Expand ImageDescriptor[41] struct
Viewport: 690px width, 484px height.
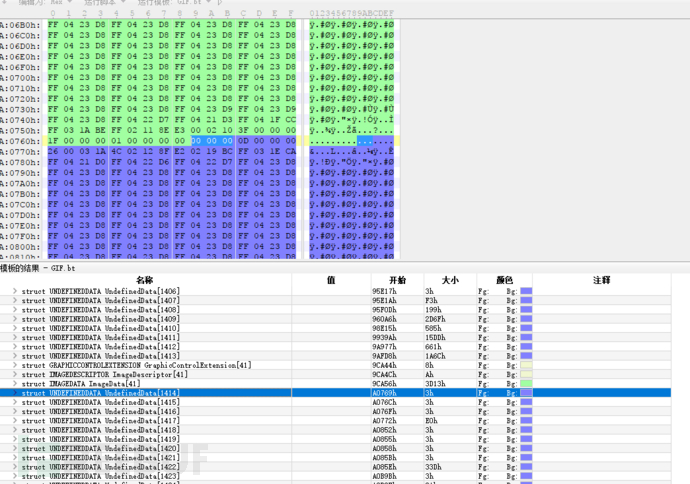click(x=15, y=374)
